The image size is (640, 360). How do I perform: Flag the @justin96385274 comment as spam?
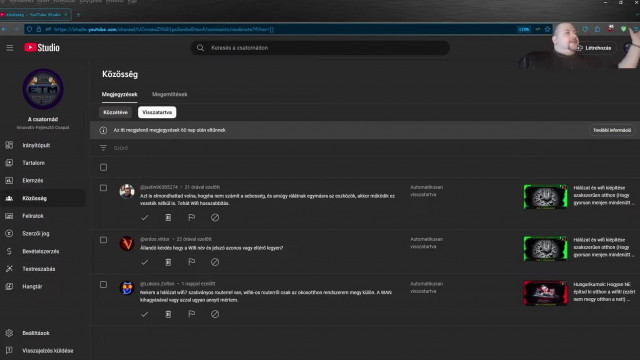click(191, 218)
